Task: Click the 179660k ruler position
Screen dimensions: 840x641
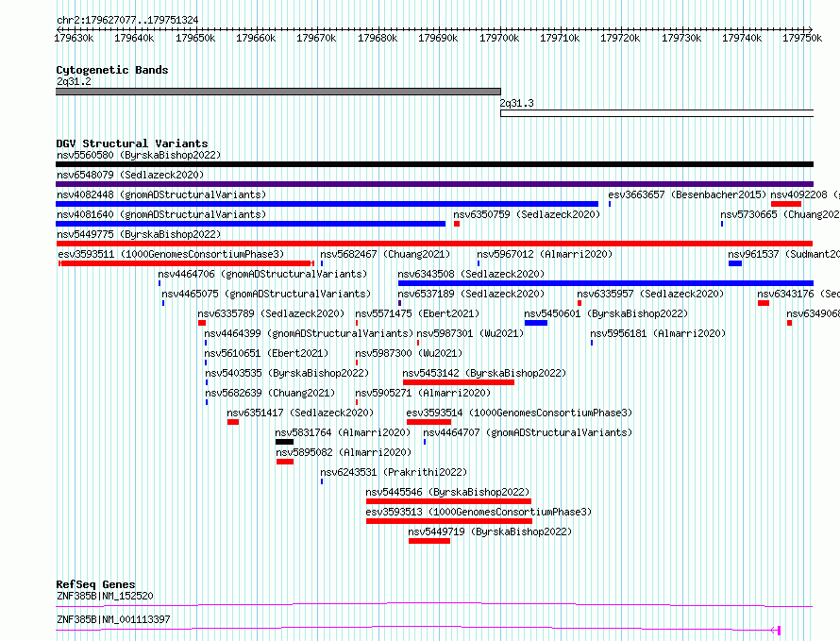Action: tap(256, 38)
